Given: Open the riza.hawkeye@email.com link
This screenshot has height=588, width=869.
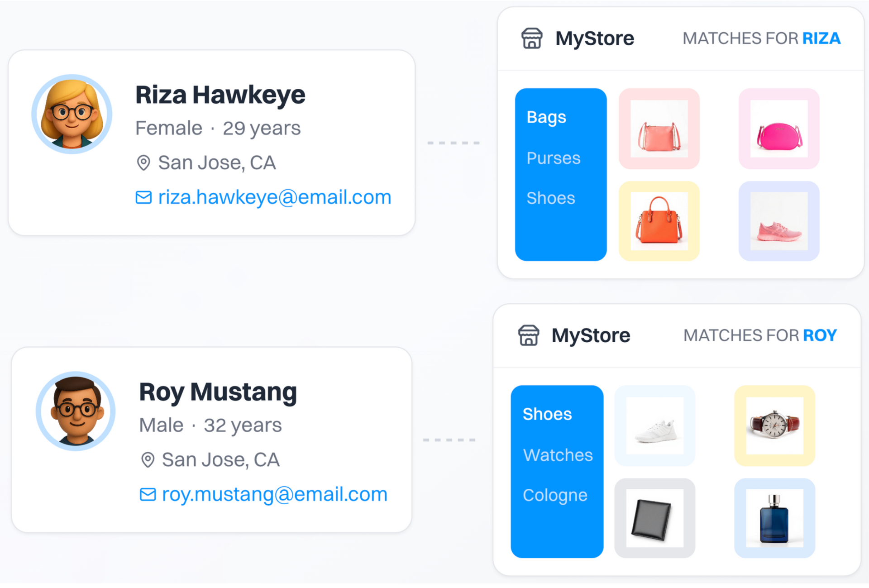Looking at the screenshot, I should 274,197.
